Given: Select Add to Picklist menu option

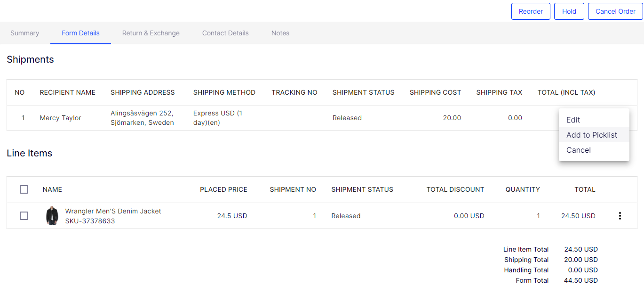Looking at the screenshot, I should [x=591, y=135].
